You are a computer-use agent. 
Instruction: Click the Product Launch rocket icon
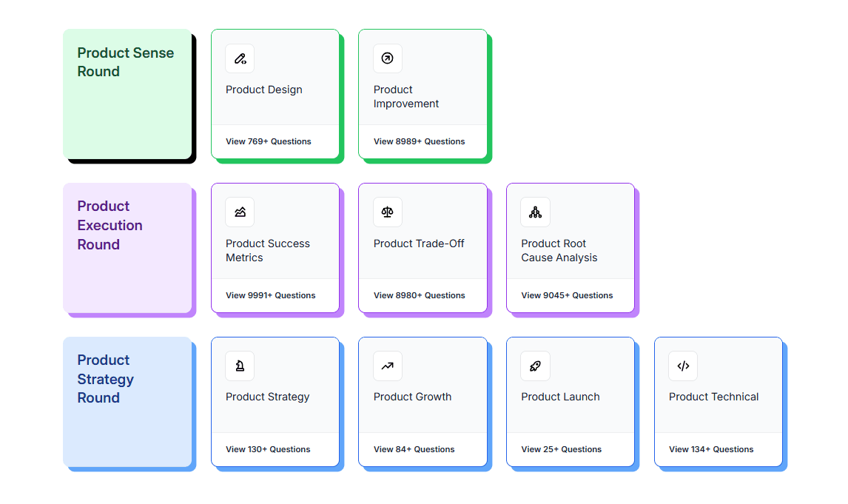(x=535, y=366)
